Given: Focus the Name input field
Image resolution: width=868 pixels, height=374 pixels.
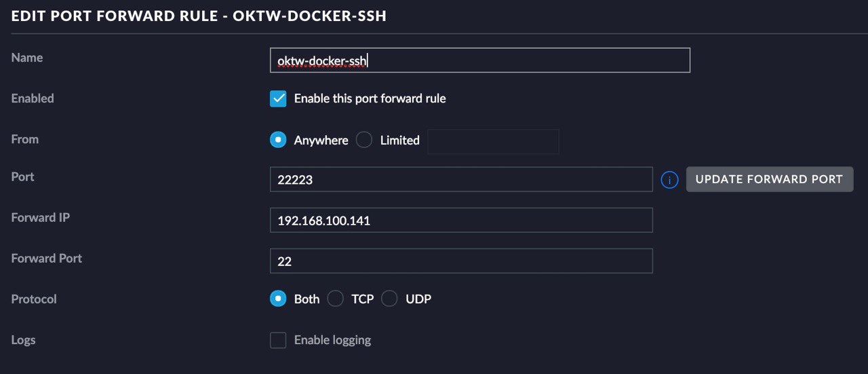Looking at the screenshot, I should (x=480, y=60).
